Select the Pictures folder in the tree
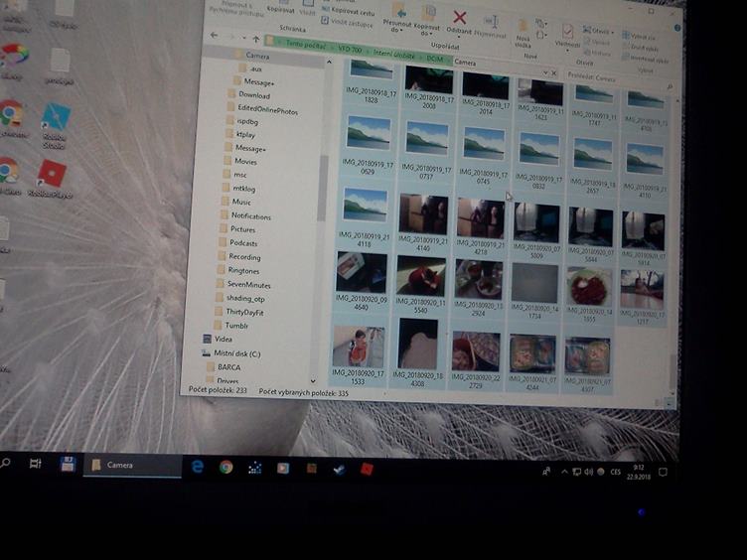Viewport: 747px width, 560px height. [242, 229]
